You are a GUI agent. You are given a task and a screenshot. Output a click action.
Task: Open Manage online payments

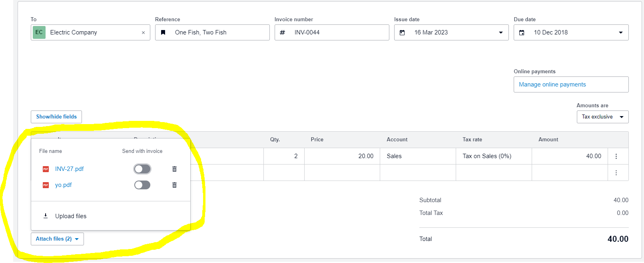click(x=552, y=84)
